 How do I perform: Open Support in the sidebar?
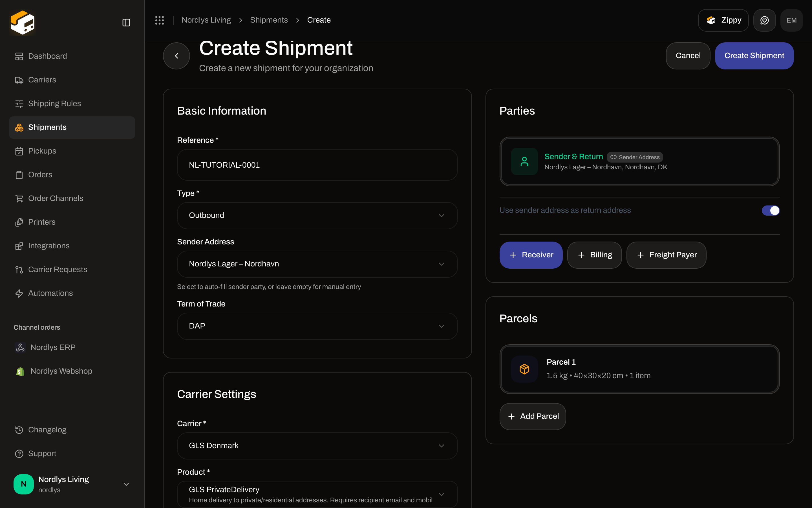(x=72, y=454)
